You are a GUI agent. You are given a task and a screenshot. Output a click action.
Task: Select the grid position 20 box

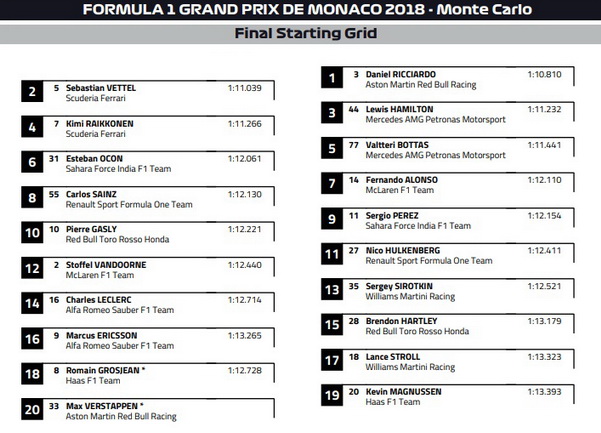click(x=32, y=410)
